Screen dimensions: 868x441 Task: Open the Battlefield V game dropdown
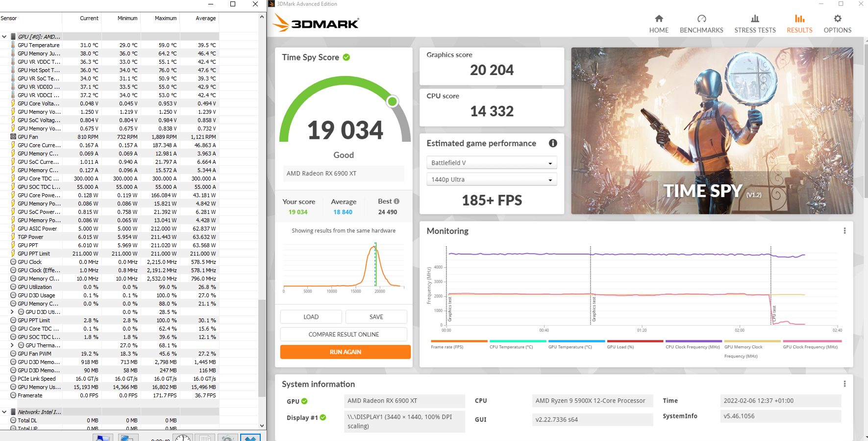pos(492,163)
